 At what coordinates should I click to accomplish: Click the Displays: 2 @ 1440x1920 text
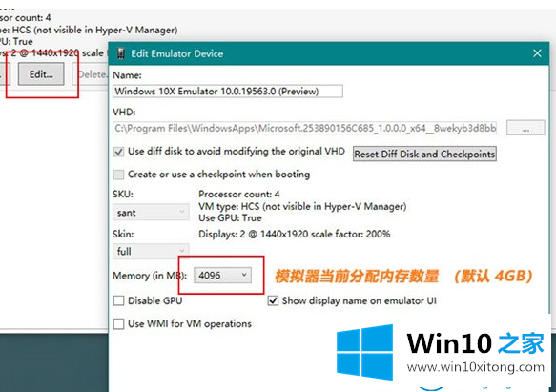[x=295, y=234]
